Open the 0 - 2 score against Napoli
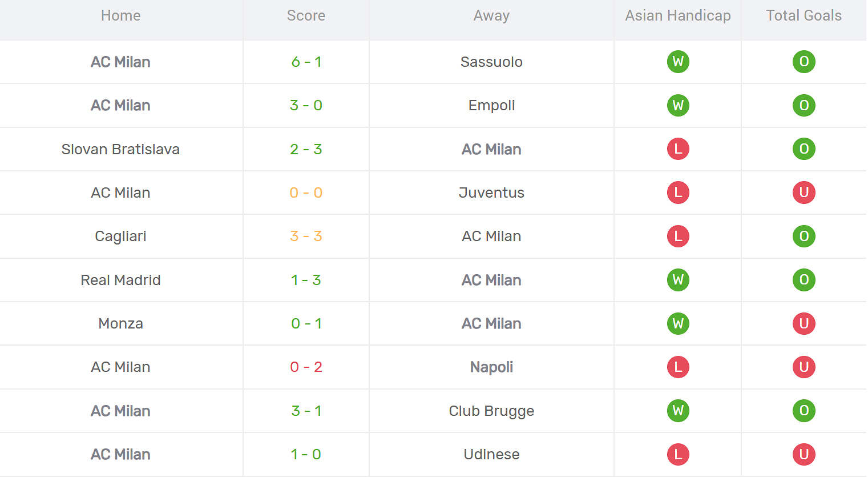 coord(306,367)
